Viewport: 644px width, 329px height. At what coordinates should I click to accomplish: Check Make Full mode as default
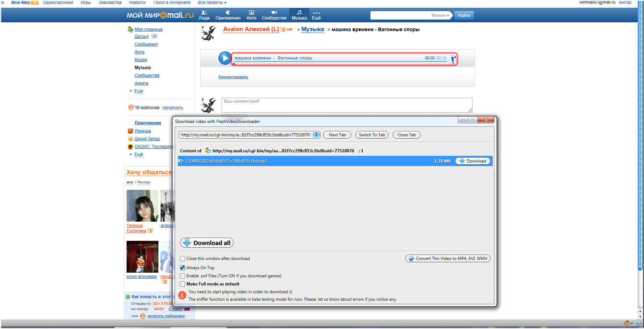[x=183, y=284]
